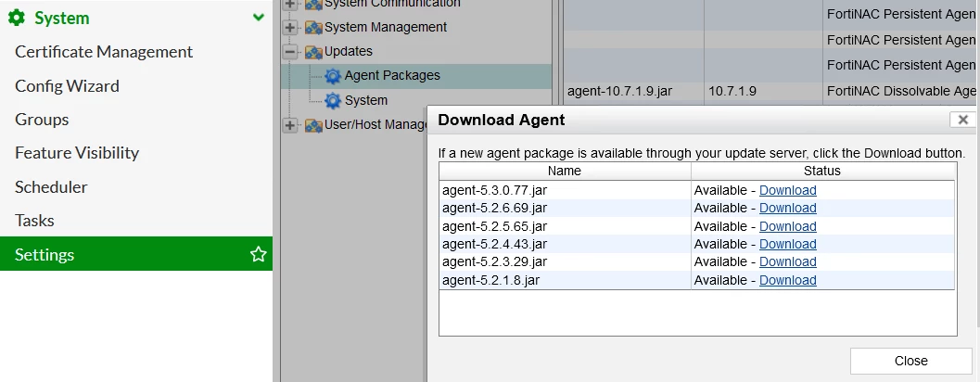Expand the User/Host Management tree node
The height and width of the screenshot is (382, 980).
(x=289, y=125)
